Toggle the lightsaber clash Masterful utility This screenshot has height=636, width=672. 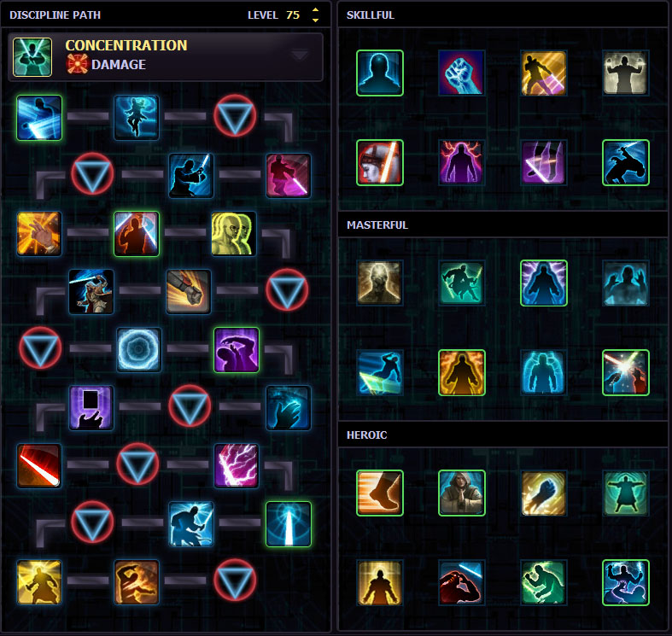click(x=625, y=372)
